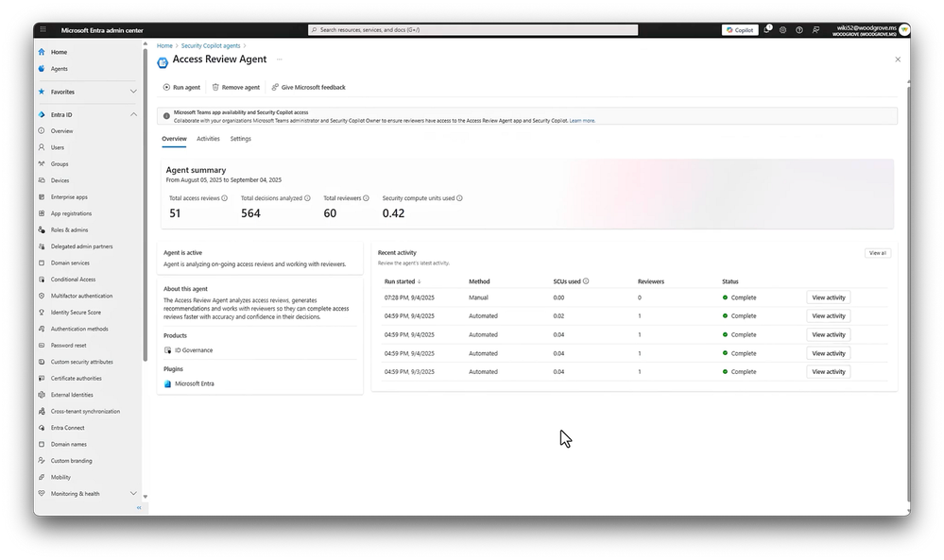
Task: Open Custom security attributes
Action: pos(81,362)
